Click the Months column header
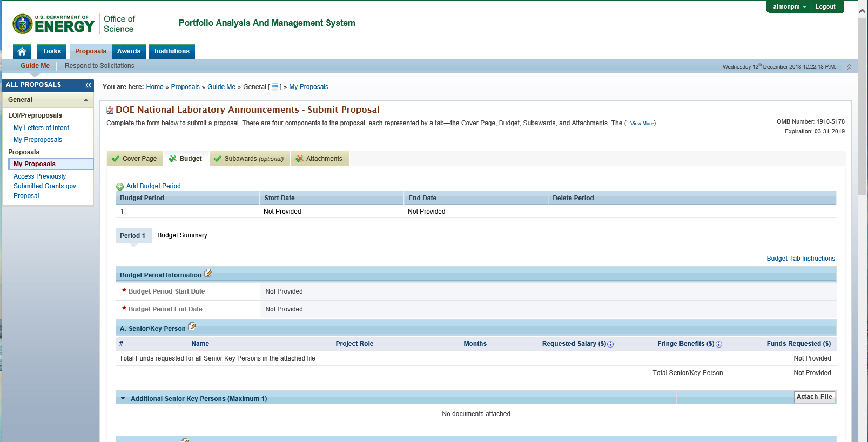Screen dimensions: 868x442 pos(475,344)
